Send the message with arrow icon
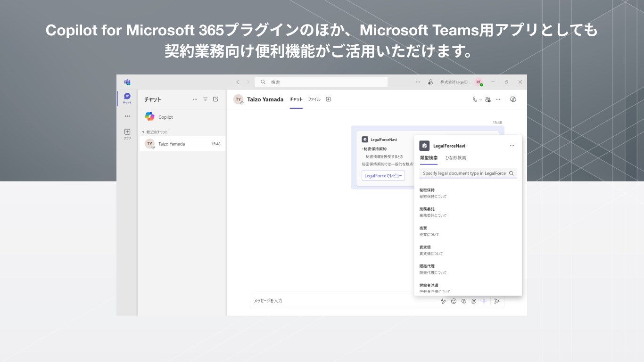 (x=497, y=301)
